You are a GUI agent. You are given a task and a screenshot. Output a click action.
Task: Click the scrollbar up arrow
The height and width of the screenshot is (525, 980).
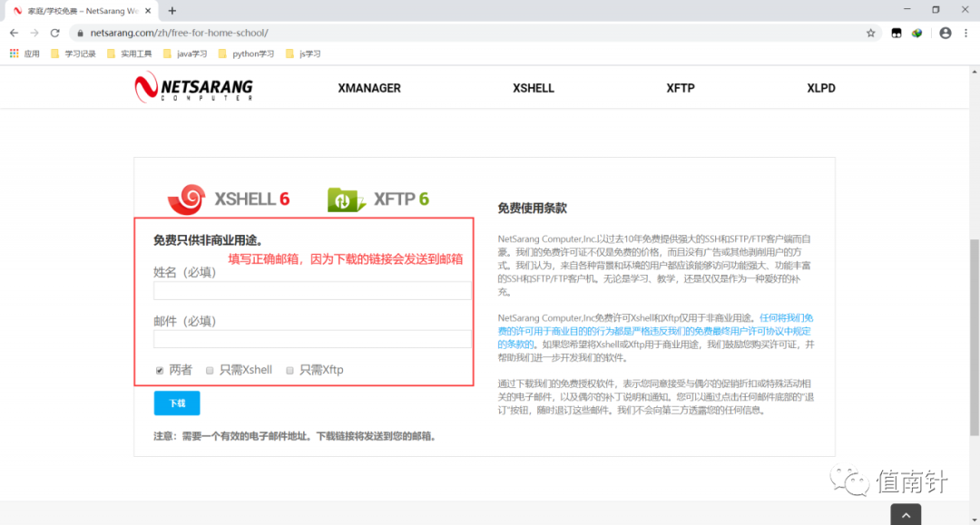tap(975, 73)
